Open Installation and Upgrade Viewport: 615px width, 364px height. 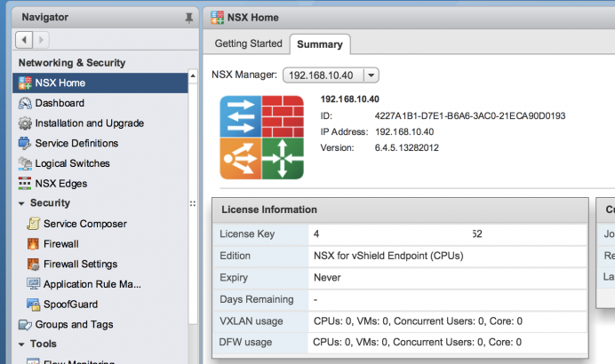(90, 123)
